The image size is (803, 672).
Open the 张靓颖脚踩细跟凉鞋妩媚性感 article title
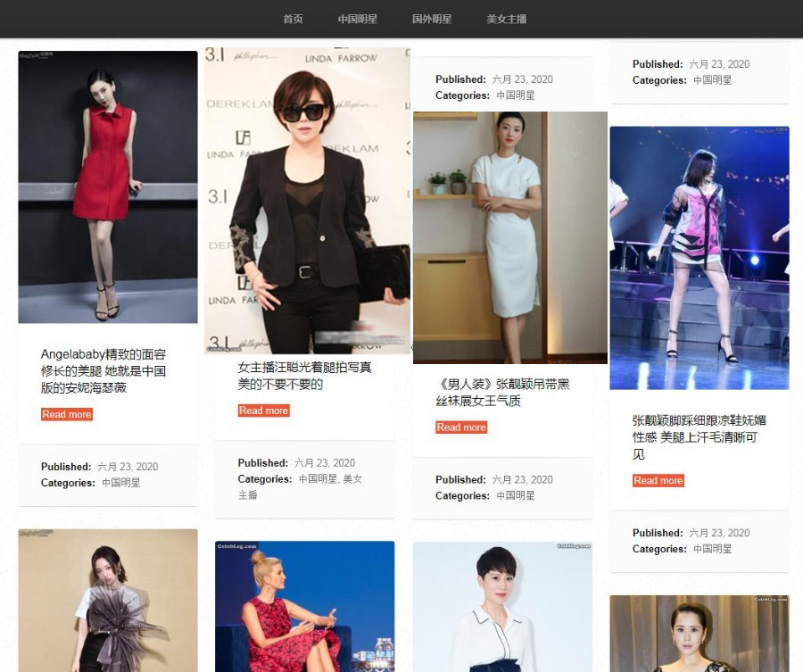[x=699, y=437]
